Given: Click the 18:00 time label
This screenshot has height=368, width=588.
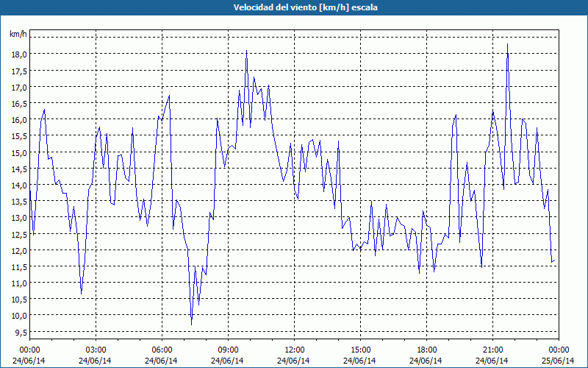Looking at the screenshot, I should click(427, 350).
